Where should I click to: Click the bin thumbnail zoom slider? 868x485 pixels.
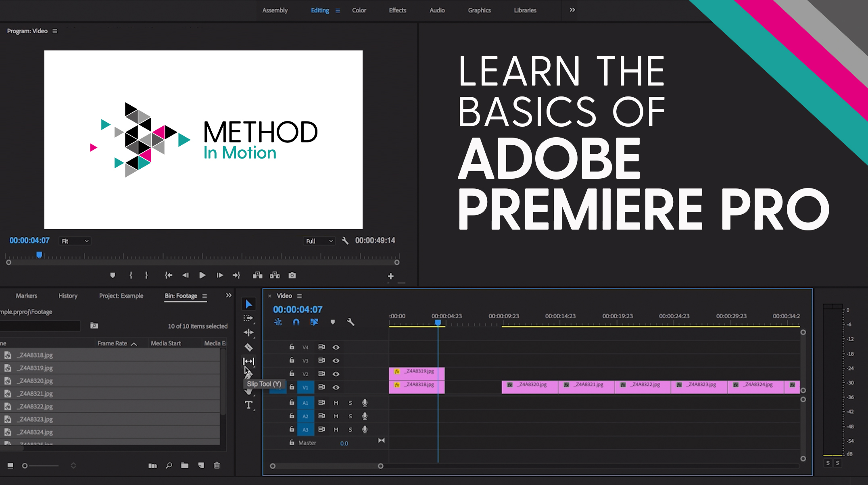tap(42, 466)
